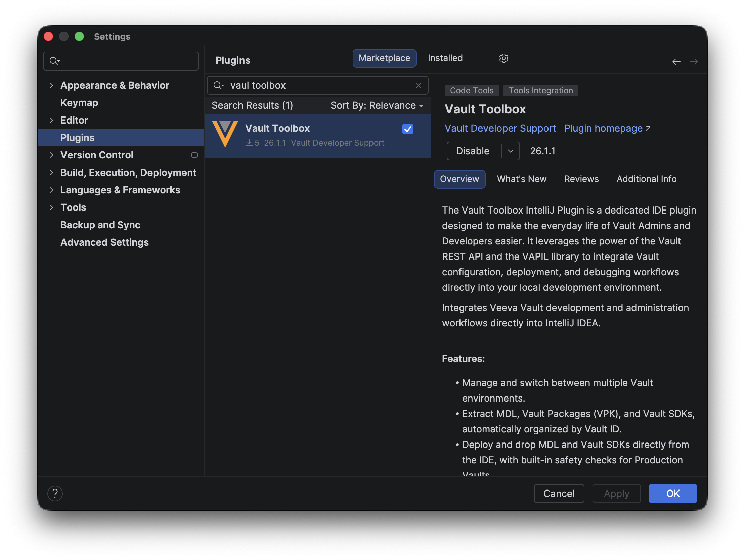Screen dimensions: 745x560
Task: Click the Disable plugin button
Action: tap(473, 151)
